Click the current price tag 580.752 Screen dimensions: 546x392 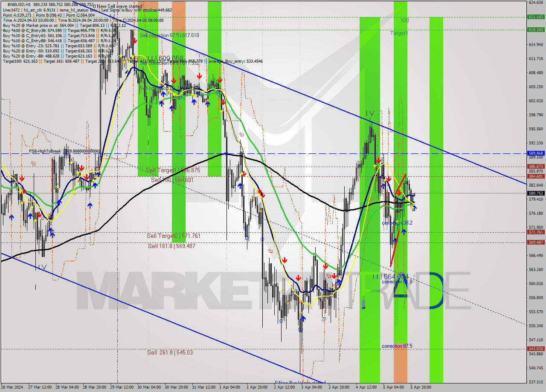coord(536,193)
